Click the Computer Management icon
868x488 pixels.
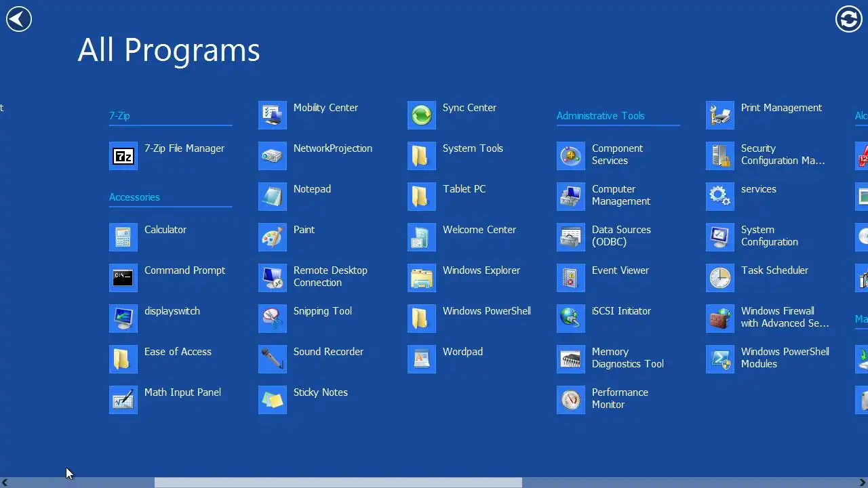click(x=571, y=197)
